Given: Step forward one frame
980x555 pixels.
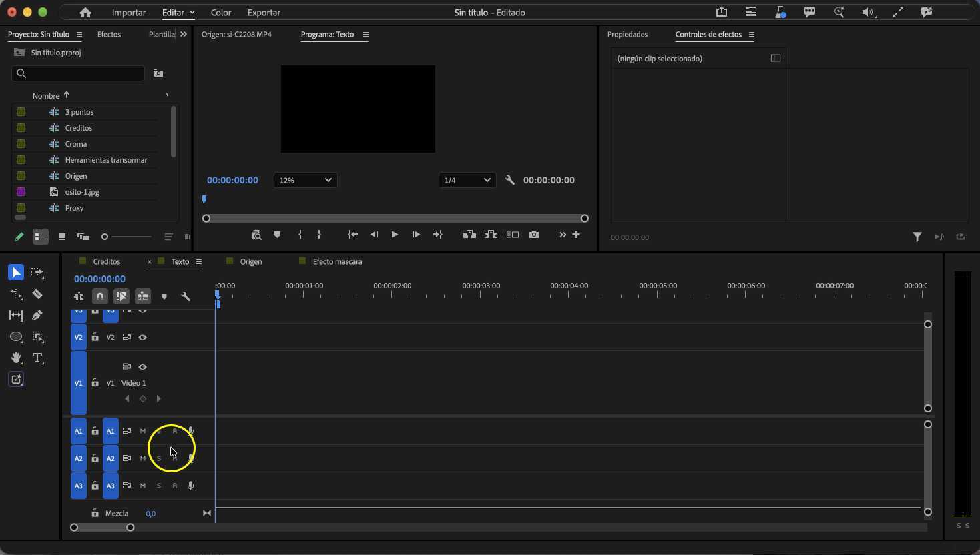Looking at the screenshot, I should point(416,235).
